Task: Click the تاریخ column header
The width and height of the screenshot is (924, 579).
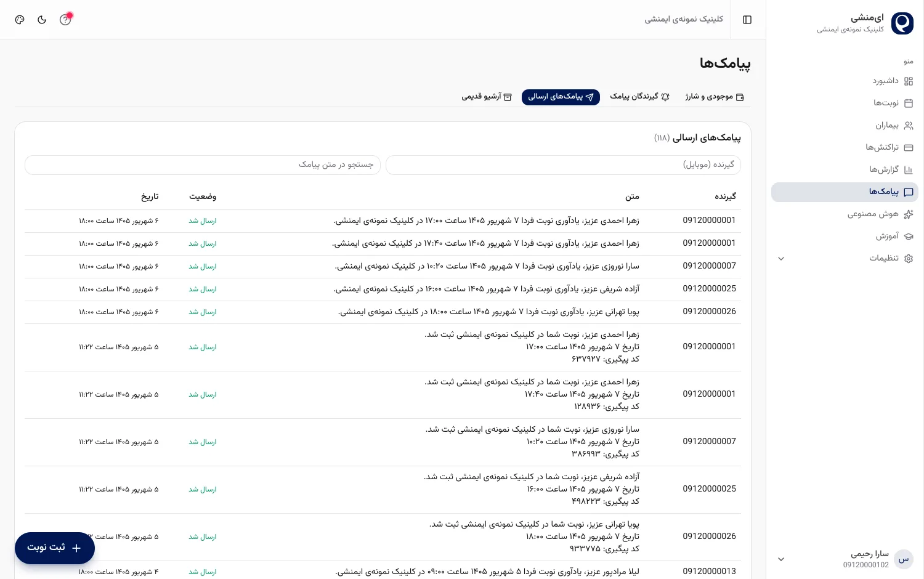Action: click(150, 196)
